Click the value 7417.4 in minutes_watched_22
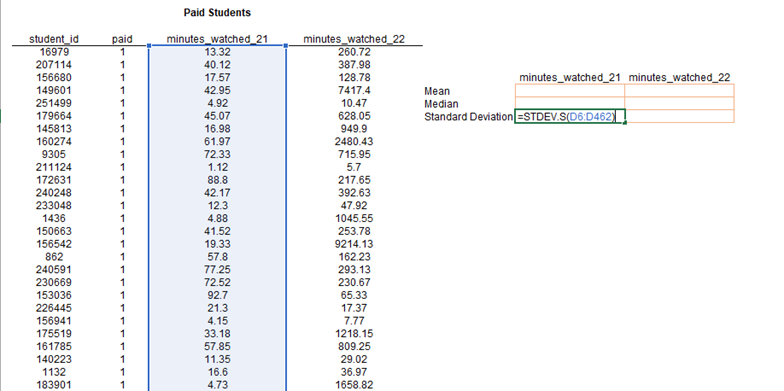 coord(354,90)
